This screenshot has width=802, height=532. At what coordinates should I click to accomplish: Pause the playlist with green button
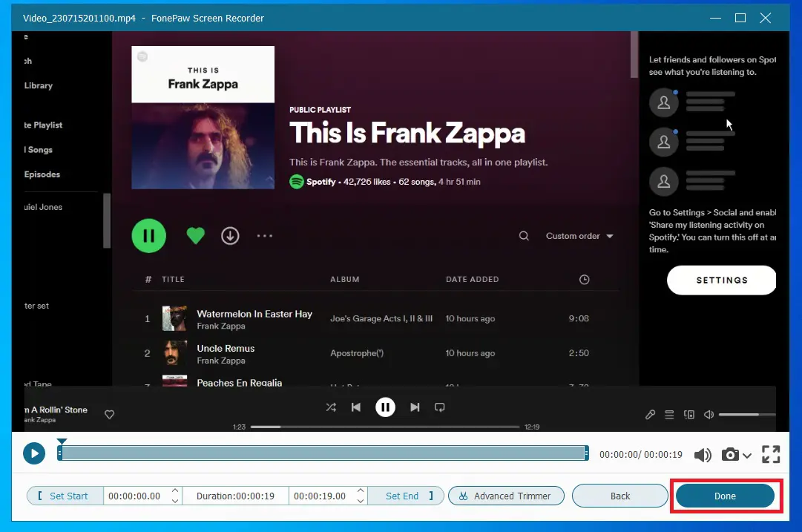point(149,236)
